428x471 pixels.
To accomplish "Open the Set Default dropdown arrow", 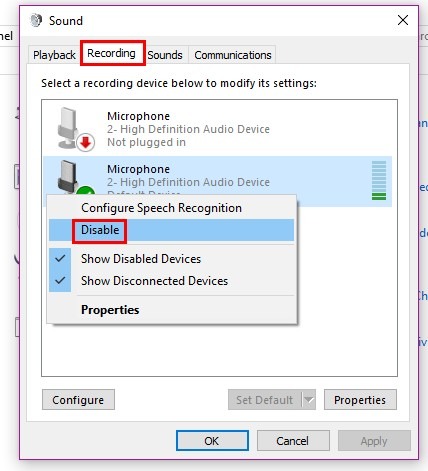I will [309, 400].
